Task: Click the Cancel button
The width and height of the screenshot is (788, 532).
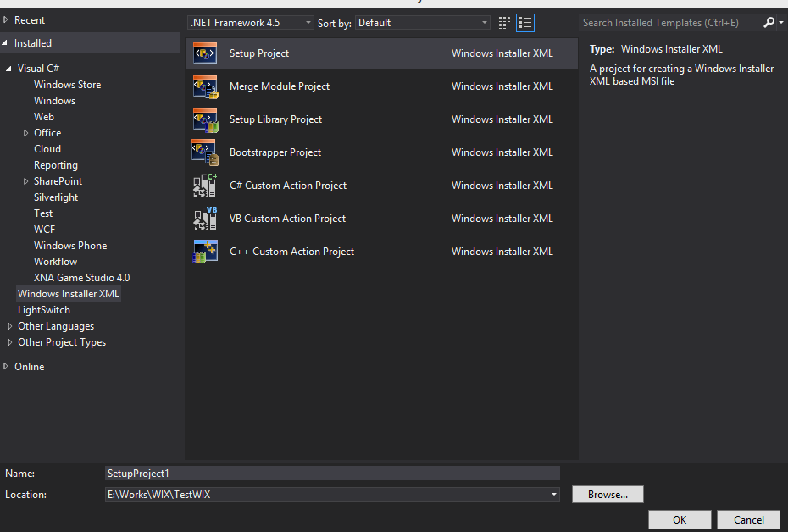Action: tap(748, 519)
